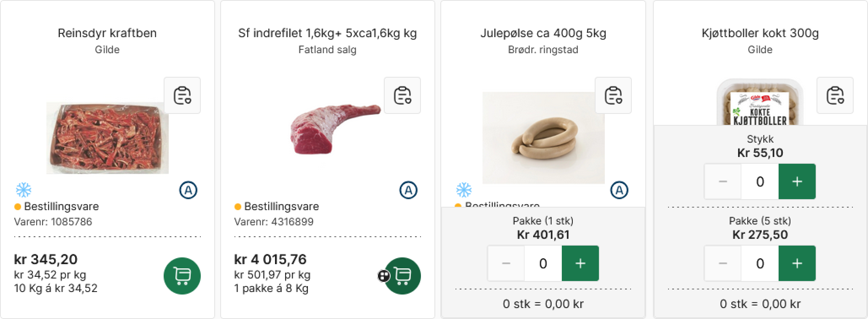The height and width of the screenshot is (319, 868).
Task: Click the Julepølse Pakke quantity field
Action: coord(543,263)
